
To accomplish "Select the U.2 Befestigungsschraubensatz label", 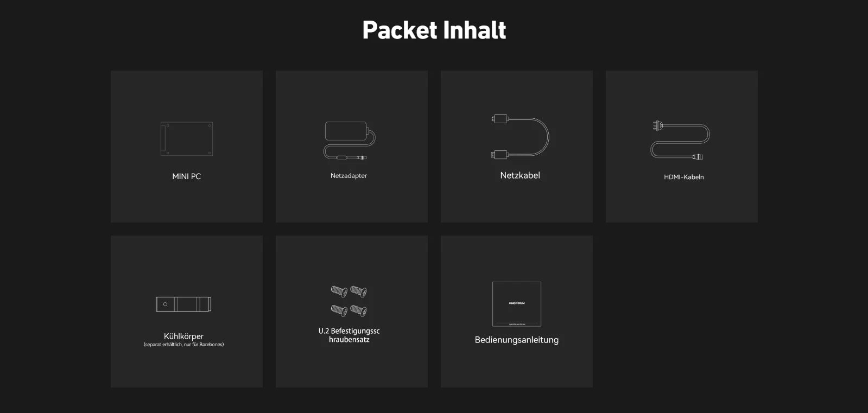I will click(349, 335).
